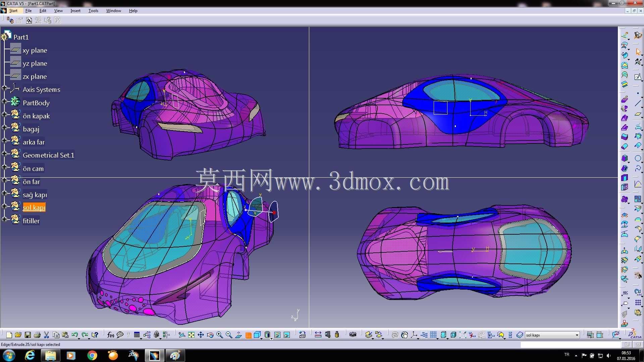Screen dimensions: 644x362
Task: Save the part with the floppy disk icon
Action: pyautogui.click(x=28, y=335)
